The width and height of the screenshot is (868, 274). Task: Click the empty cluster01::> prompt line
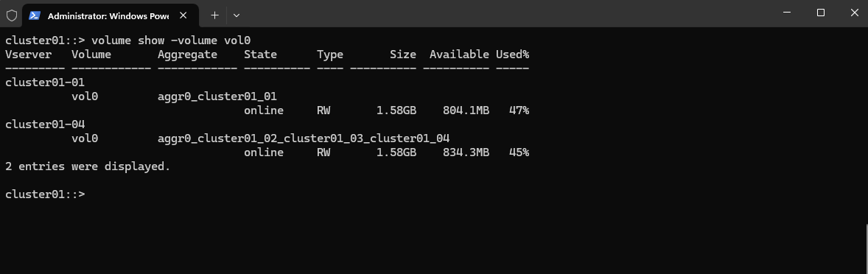point(46,194)
